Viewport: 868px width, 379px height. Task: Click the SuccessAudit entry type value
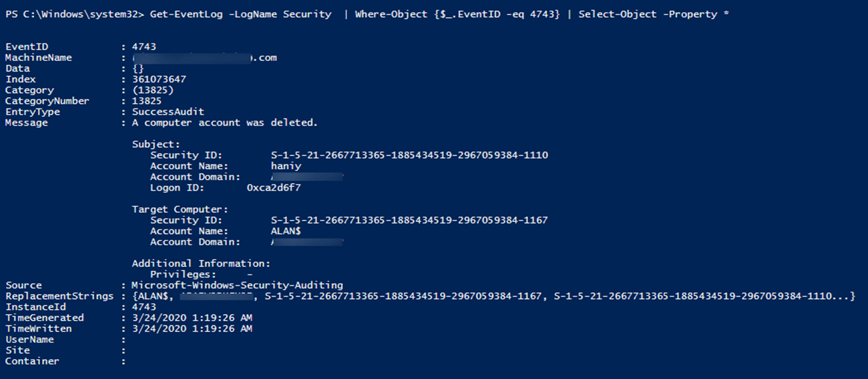click(168, 112)
